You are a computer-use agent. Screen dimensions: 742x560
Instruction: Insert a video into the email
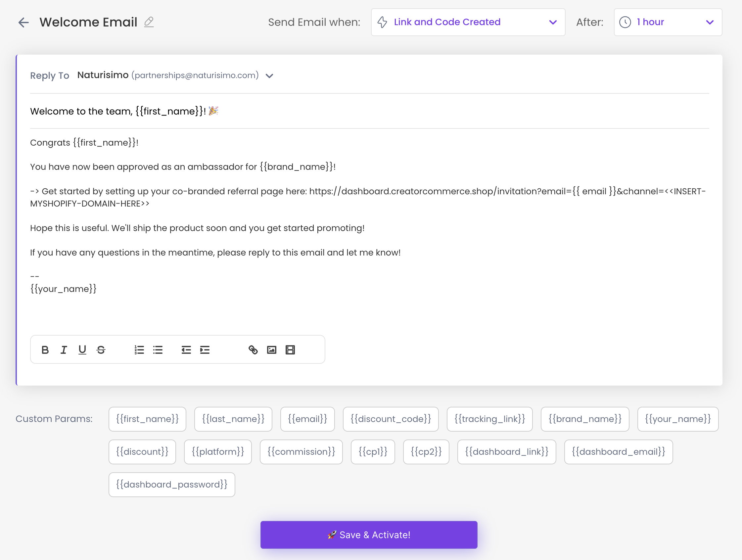(290, 350)
